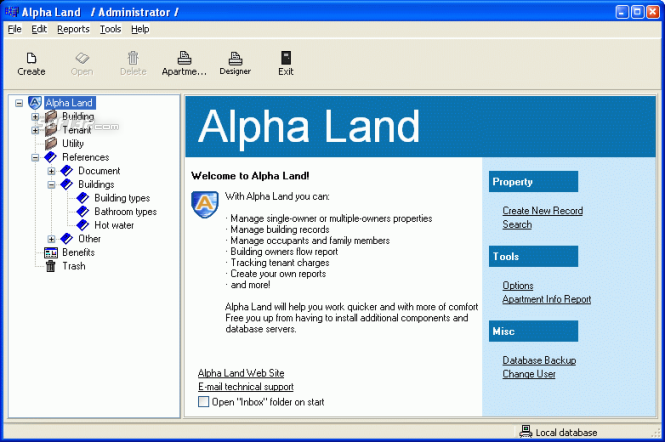The image size is (665, 442).
Task: Click the Change User link
Action: tap(529, 374)
